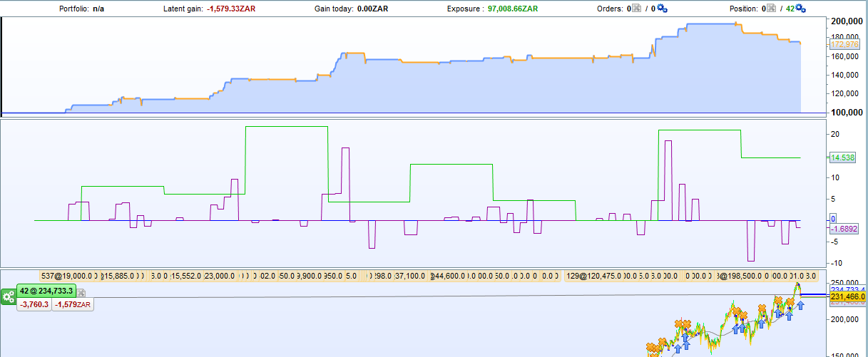The width and height of the screenshot is (868, 357).
Task: Select the 23,000.0 trade tag
Action: click(219, 276)
